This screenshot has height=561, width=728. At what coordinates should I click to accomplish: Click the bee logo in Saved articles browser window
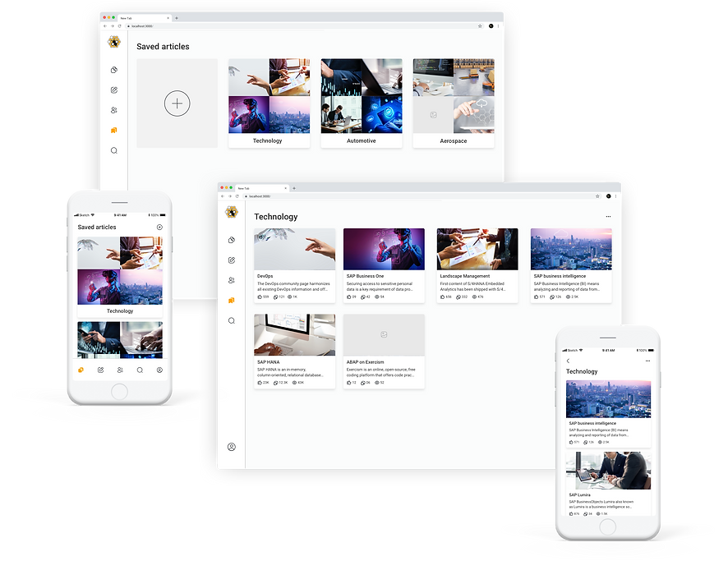(113, 42)
